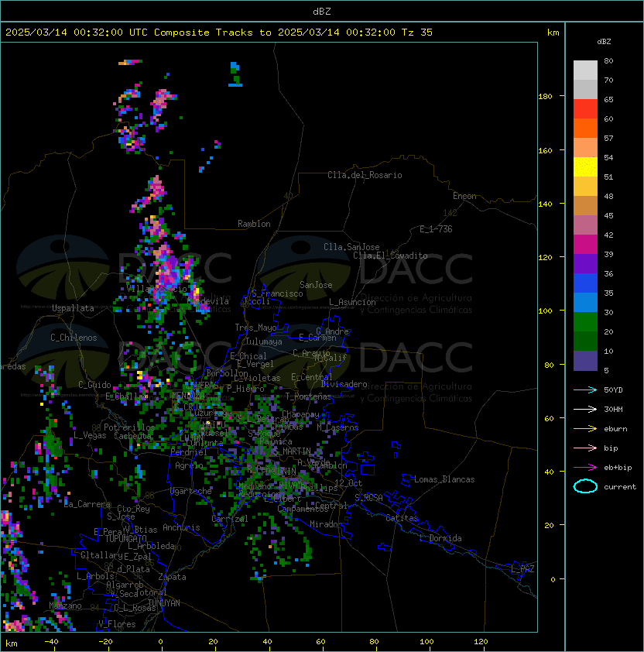
Task: Select the 'Zapata' place label
Action: coord(172,577)
